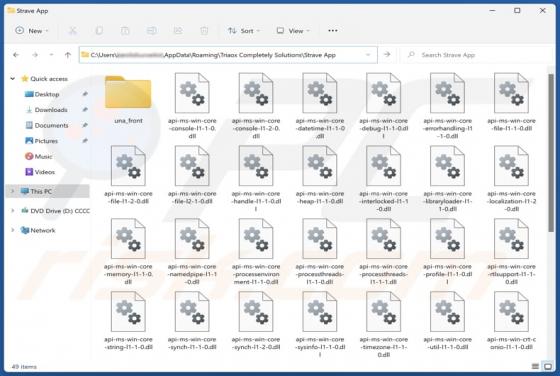The height and width of the screenshot is (376, 560).
Task: Select api-ms-win-core-handle-l1-1-0.dll file
Action: pyautogui.click(x=256, y=179)
